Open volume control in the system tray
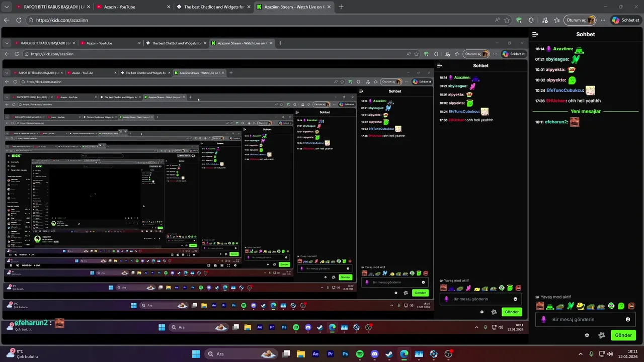Image resolution: width=644 pixels, height=362 pixels. coord(611,354)
